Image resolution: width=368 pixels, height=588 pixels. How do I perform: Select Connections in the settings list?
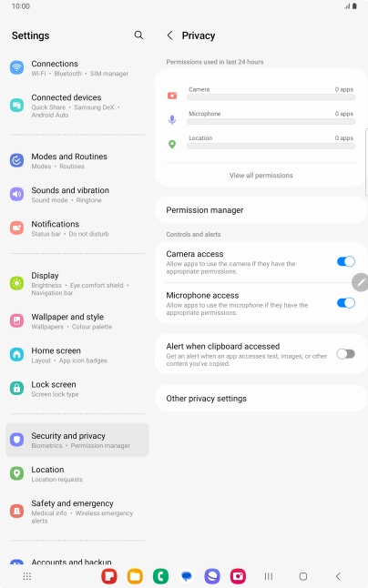pyautogui.click(x=77, y=68)
